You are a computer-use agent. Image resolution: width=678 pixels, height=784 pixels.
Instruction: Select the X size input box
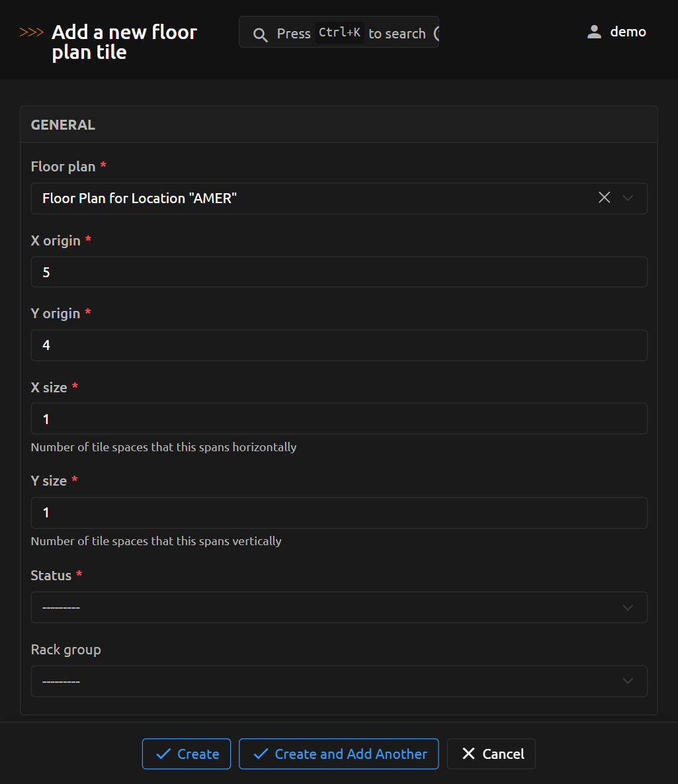(x=339, y=419)
